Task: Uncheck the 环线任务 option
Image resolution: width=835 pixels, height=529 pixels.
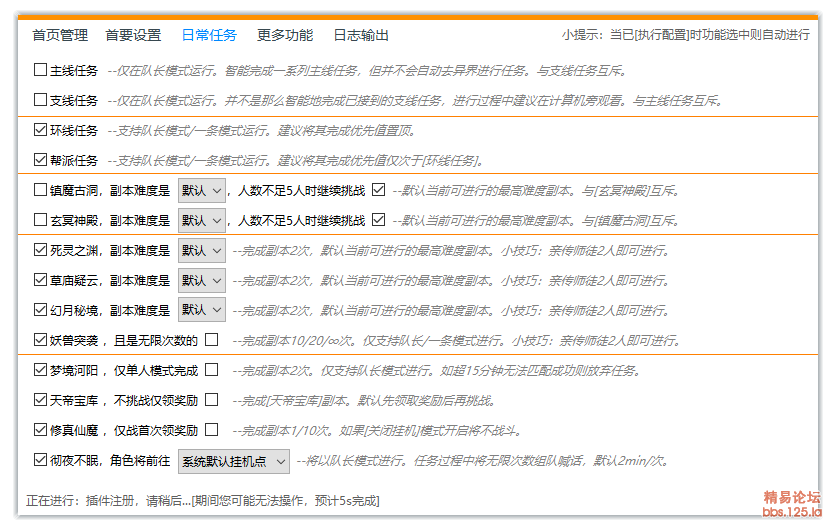Action: (x=40, y=130)
